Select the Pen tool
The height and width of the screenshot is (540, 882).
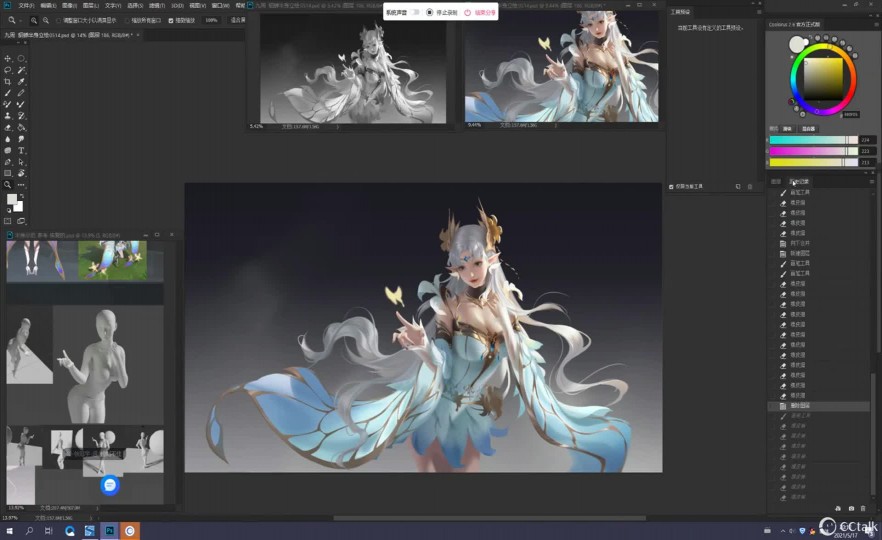tap(8, 162)
